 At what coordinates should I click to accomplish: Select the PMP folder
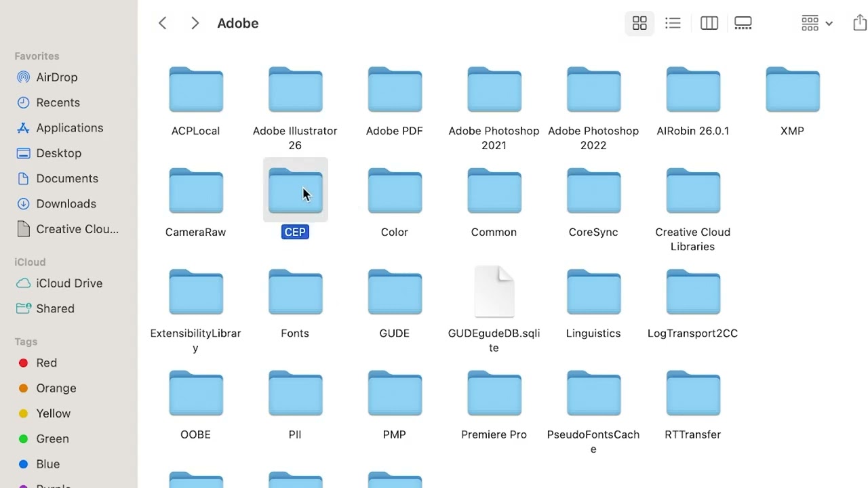point(395,393)
